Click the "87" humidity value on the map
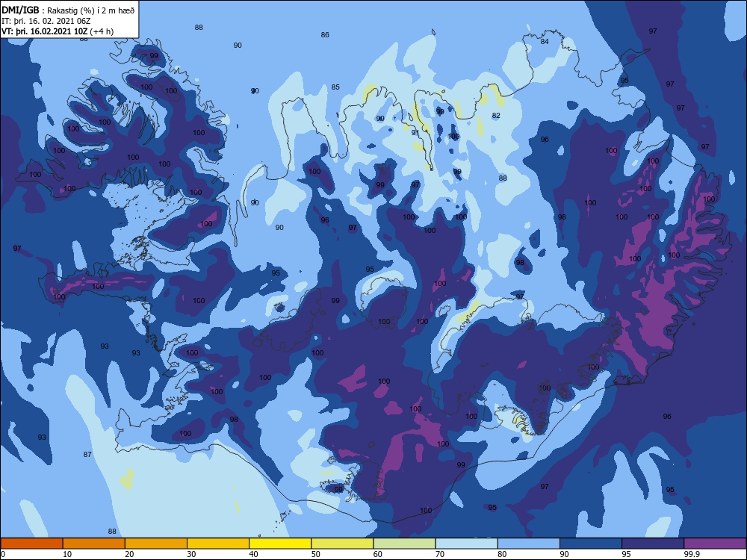The width and height of the screenshot is (747, 560). (87, 454)
